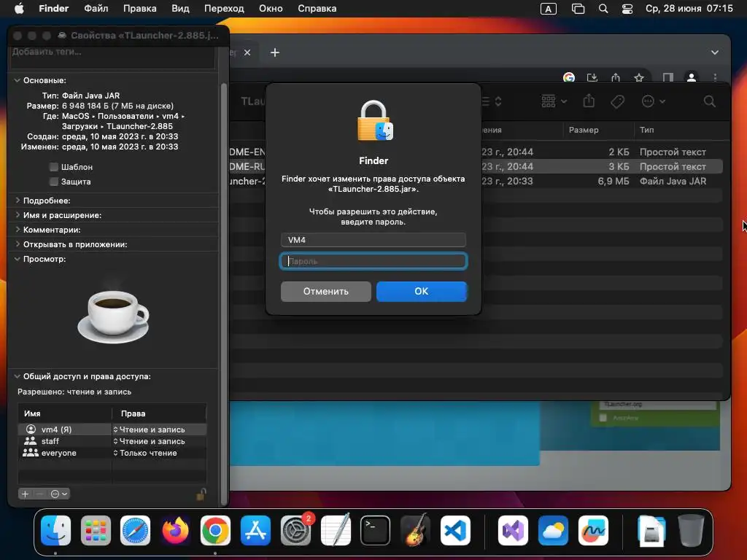The width and height of the screenshot is (747, 560).
Task: Focus the Пароль password field
Action: tap(373, 261)
